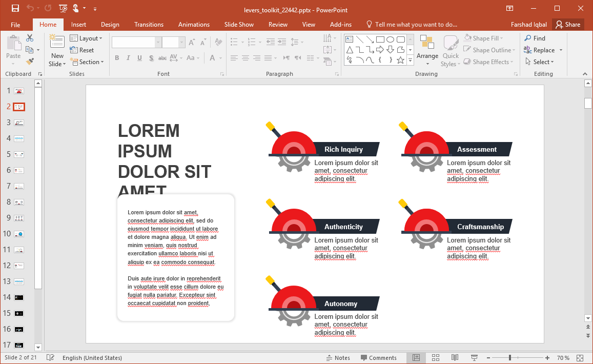This screenshot has height=364, width=593.
Task: Open the Shape Fill dropdown
Action: [485, 37]
